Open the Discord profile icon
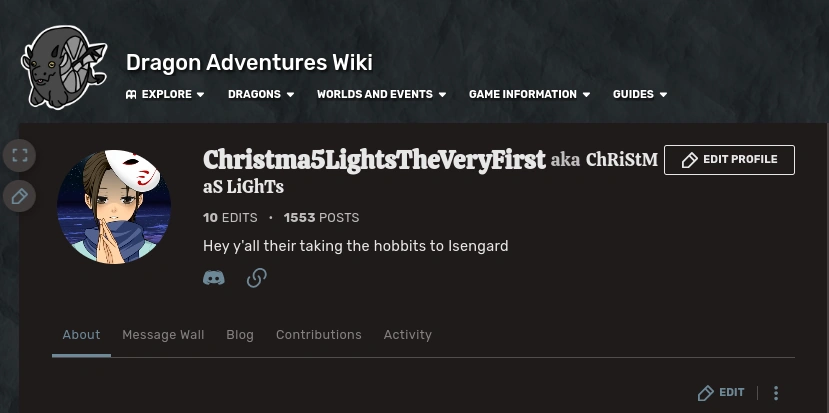The height and width of the screenshot is (413, 829). pos(214,278)
